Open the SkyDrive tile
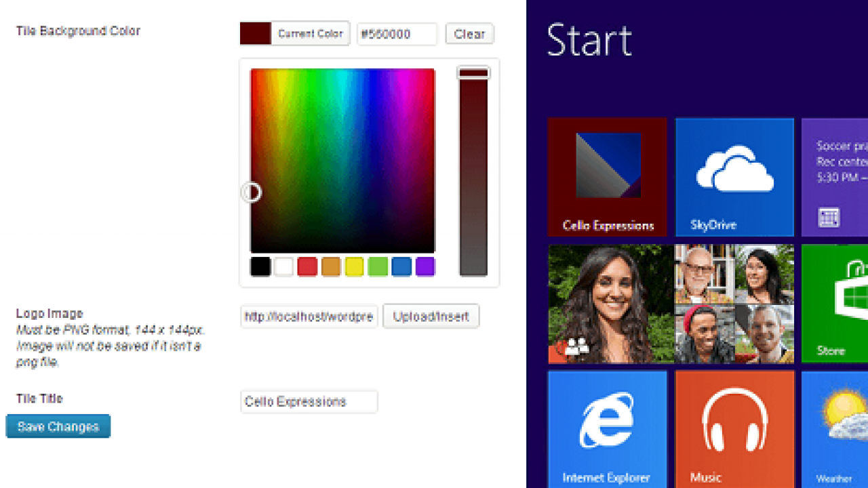Screen dimensions: 868x488 pyautogui.click(x=734, y=177)
